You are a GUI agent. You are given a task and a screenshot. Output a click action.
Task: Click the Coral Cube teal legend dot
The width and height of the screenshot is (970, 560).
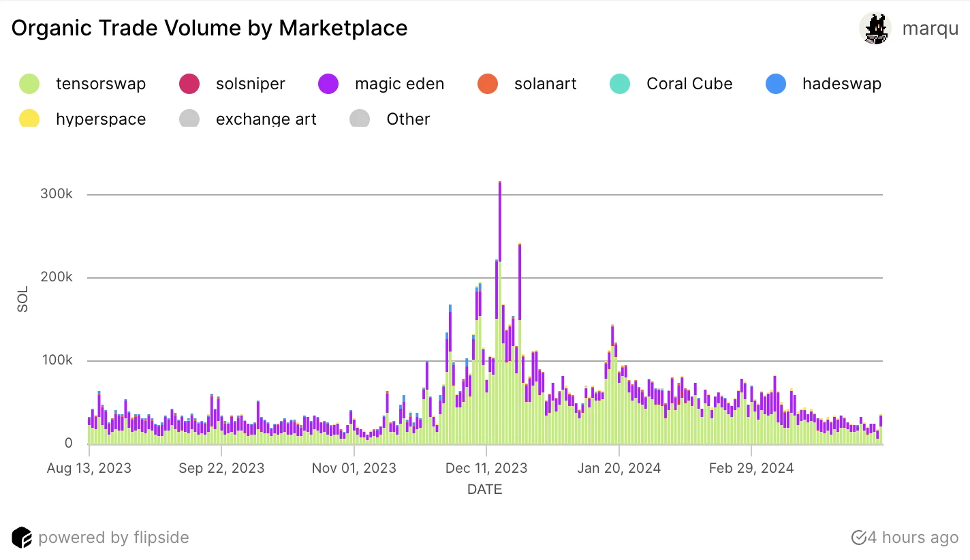pos(620,84)
